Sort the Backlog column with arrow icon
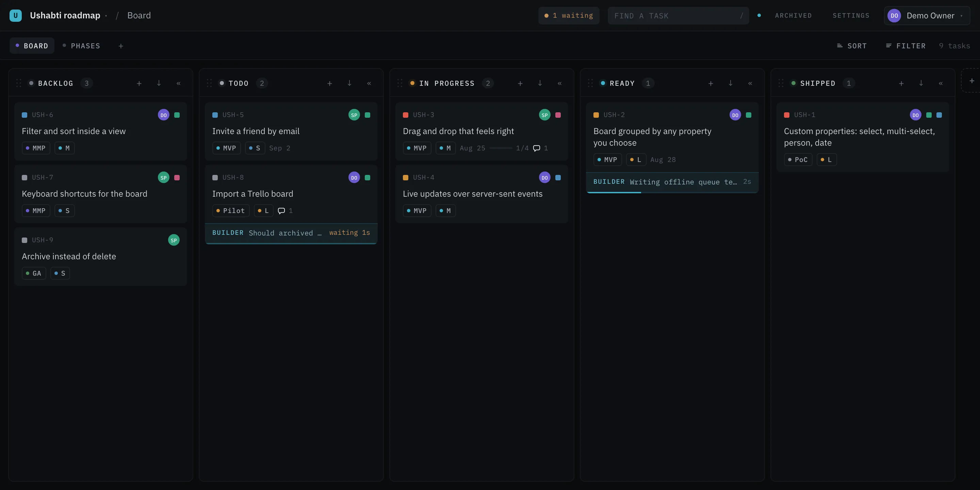The image size is (980, 490). pyautogui.click(x=159, y=83)
